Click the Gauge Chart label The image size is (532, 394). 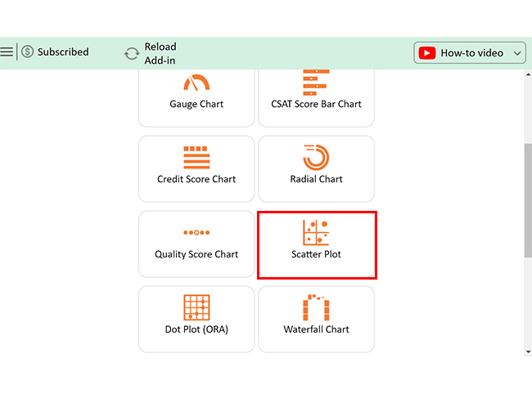click(x=196, y=104)
